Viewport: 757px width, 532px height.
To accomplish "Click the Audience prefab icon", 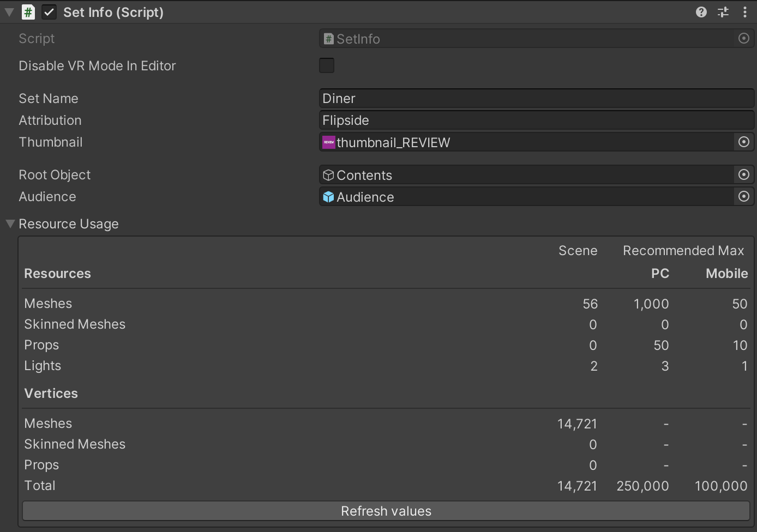I will [x=328, y=196].
